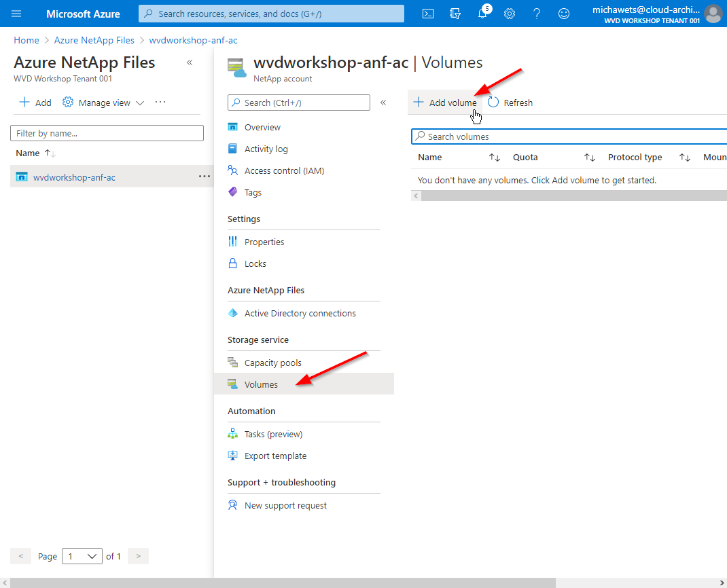Sort volumes by Quota column arrows

(x=589, y=158)
